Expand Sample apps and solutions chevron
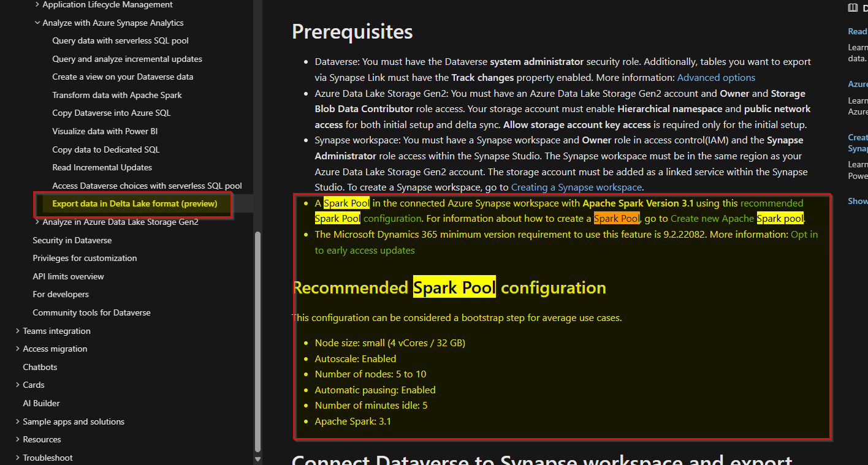Screen dimensions: 868x465 [17, 422]
